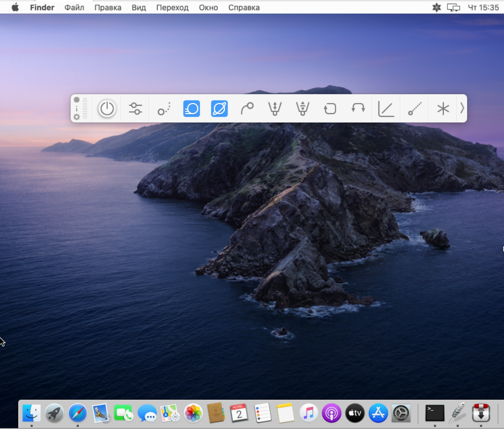Select the dotted diagonal line tool

(x=415, y=109)
